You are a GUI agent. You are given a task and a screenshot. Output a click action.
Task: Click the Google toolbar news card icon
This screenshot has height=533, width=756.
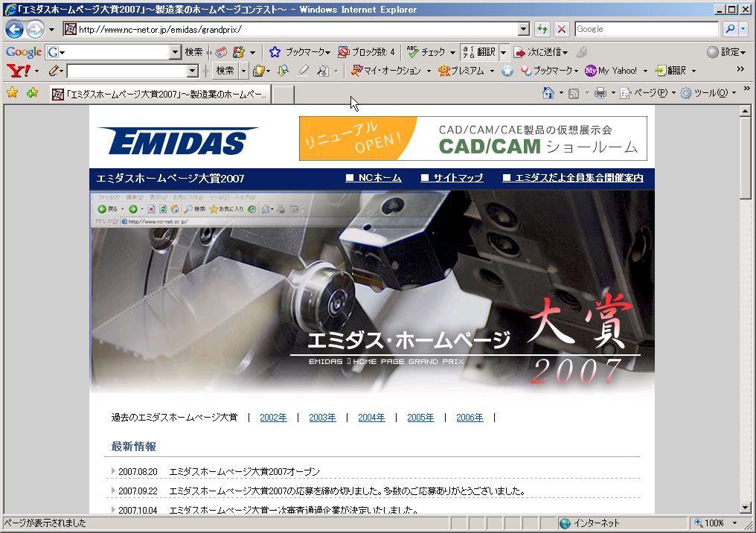pos(221,51)
